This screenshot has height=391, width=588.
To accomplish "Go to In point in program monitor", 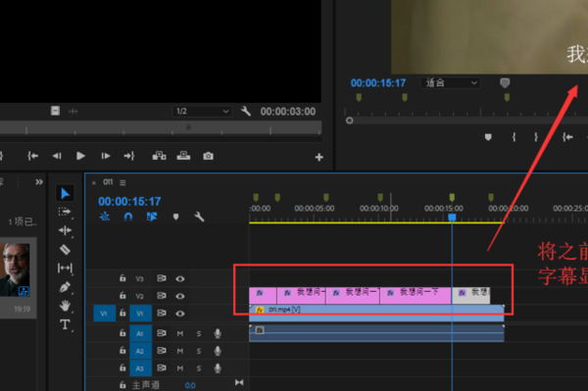I will (x=567, y=137).
